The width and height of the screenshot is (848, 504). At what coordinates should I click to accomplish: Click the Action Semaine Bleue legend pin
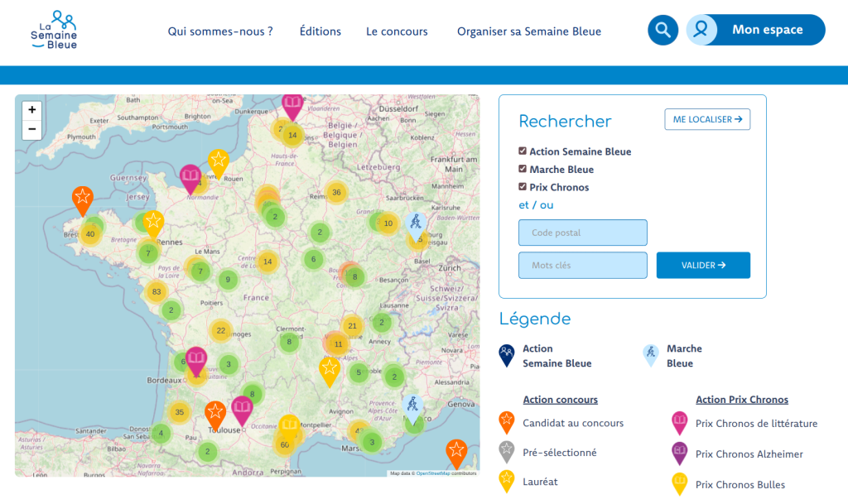click(x=506, y=353)
